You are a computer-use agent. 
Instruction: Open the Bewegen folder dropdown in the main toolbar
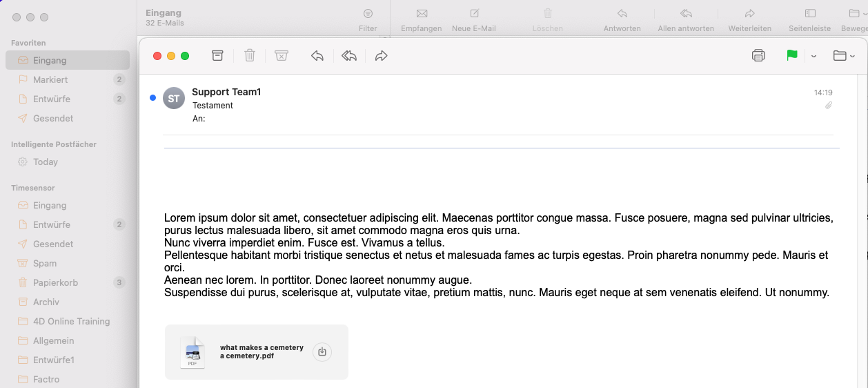854,20
